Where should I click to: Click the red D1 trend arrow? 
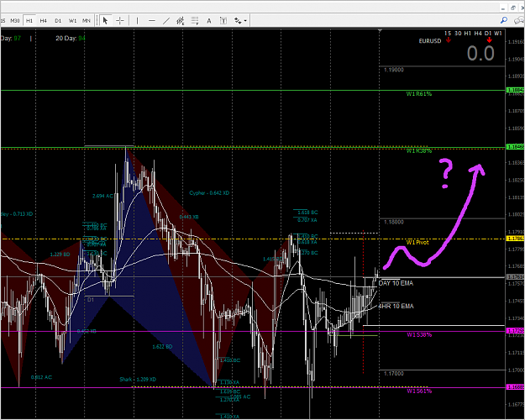(489, 40)
